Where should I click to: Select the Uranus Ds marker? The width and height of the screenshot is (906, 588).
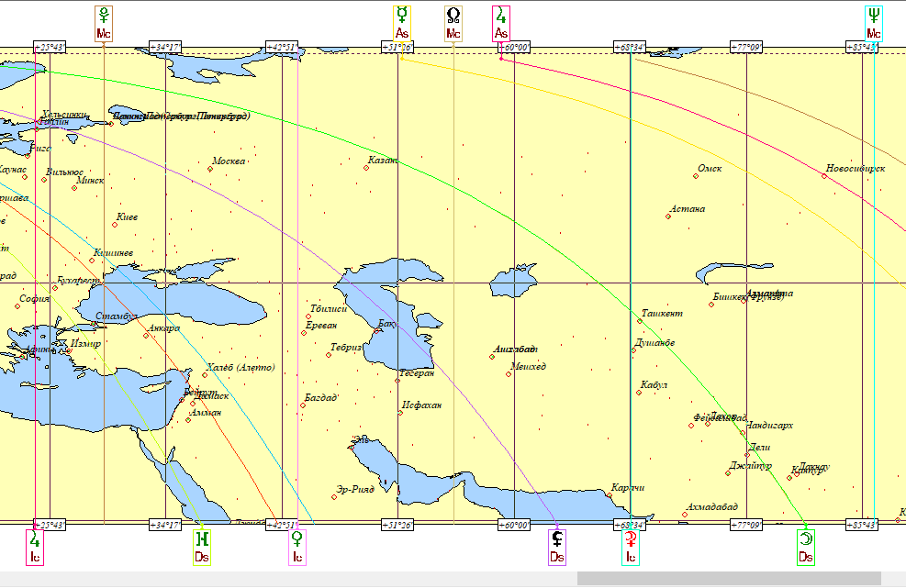pyautogui.click(x=202, y=547)
